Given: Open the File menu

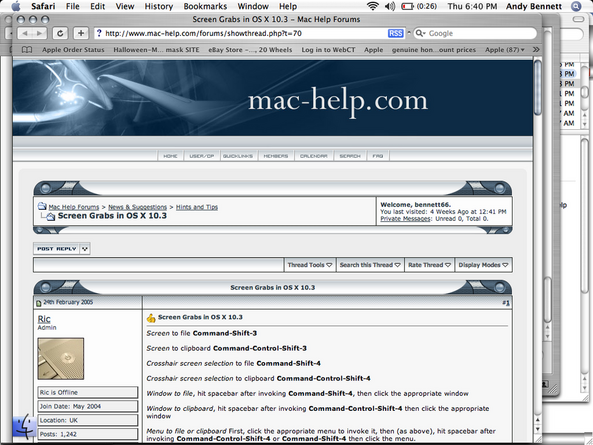Looking at the screenshot, I should (73, 6).
